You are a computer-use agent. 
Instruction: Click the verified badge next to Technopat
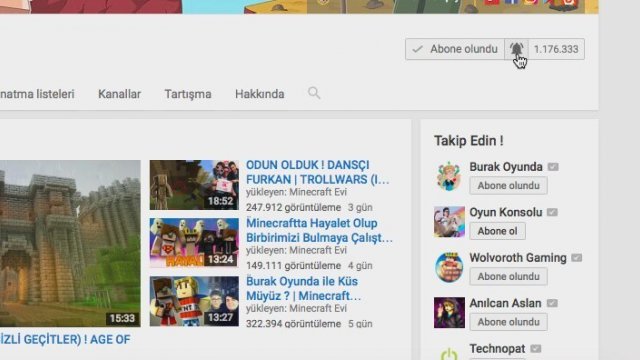pos(536,349)
